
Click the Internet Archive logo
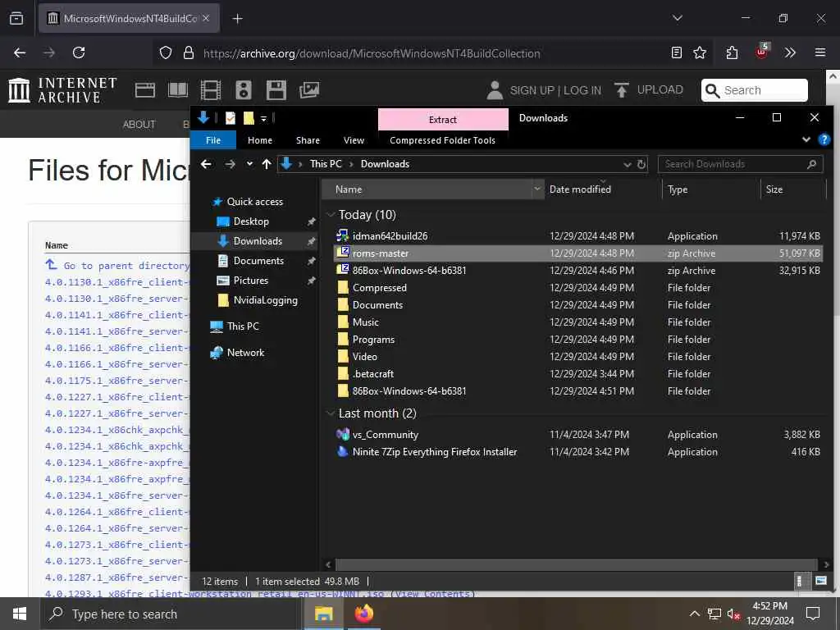point(62,89)
